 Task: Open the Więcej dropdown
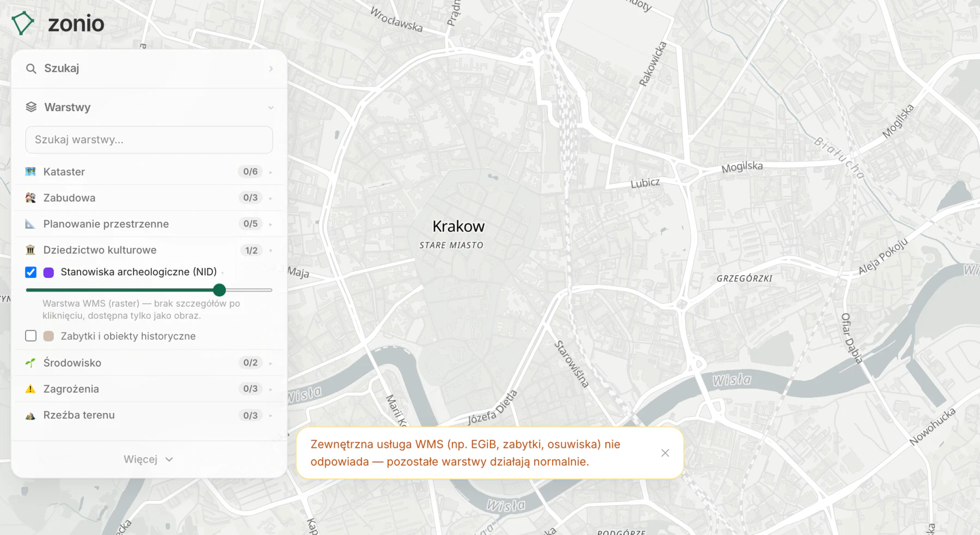[x=149, y=459]
